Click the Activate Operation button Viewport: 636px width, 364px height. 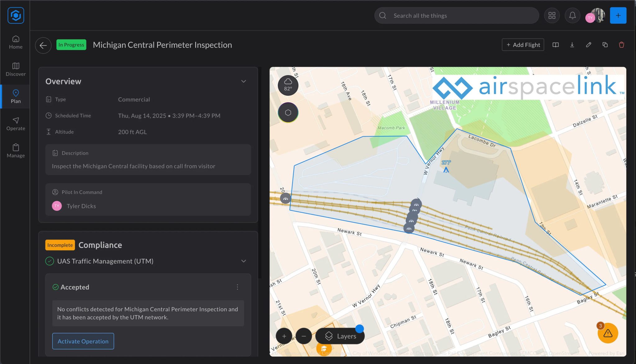(83, 341)
